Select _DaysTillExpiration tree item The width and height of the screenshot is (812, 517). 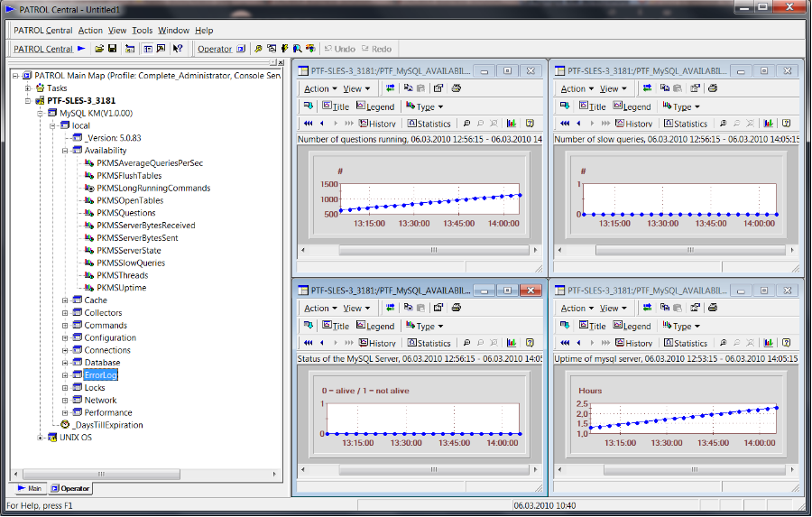pyautogui.click(x=107, y=425)
